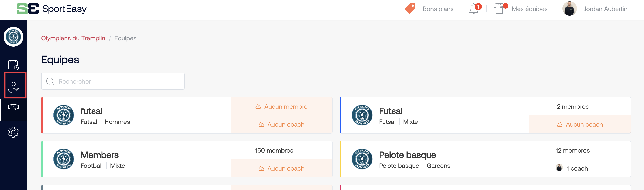Click Aucun membre warning on futsal
Image resolution: width=644 pixels, height=190 pixels.
click(x=281, y=106)
